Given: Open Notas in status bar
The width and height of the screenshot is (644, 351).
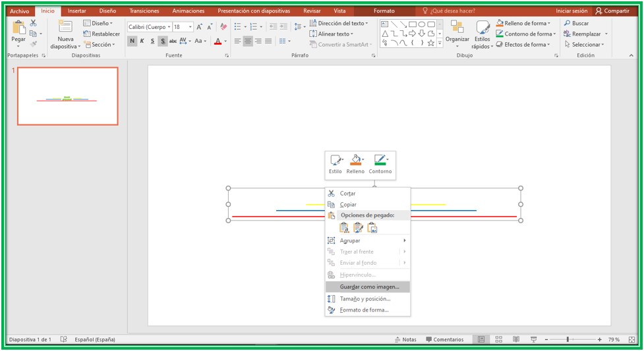Looking at the screenshot, I should click(405, 340).
